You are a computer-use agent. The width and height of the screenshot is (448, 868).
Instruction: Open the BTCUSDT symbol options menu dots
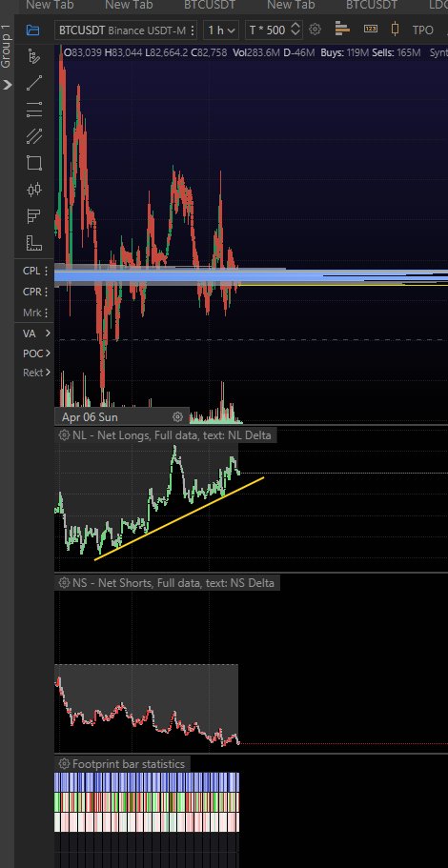(192, 30)
